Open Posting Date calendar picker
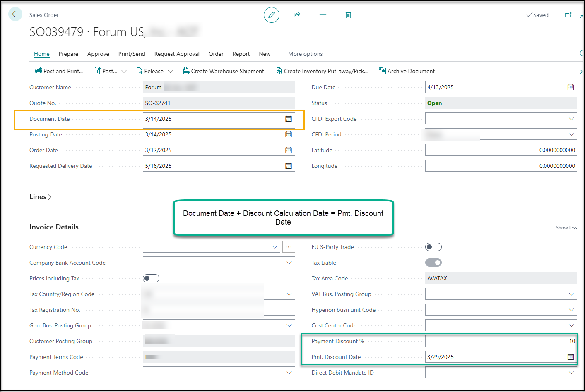 pyautogui.click(x=289, y=134)
